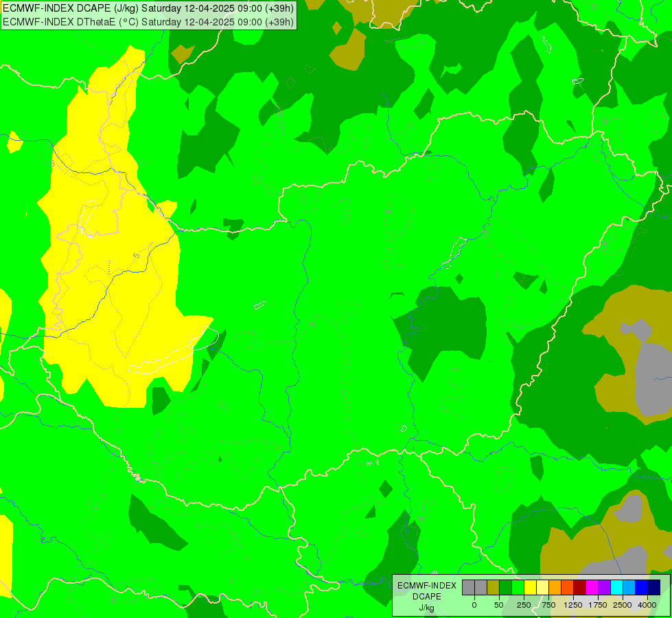
Task: Click the legend value label 750
Action: (x=548, y=605)
